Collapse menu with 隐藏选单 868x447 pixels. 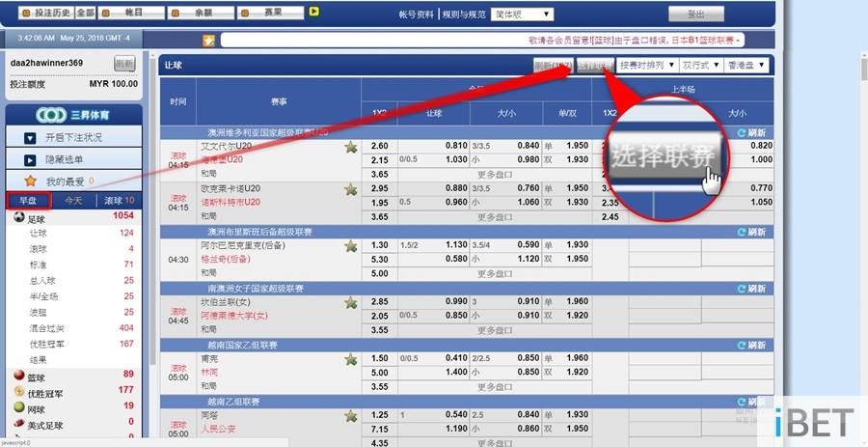(x=73, y=159)
